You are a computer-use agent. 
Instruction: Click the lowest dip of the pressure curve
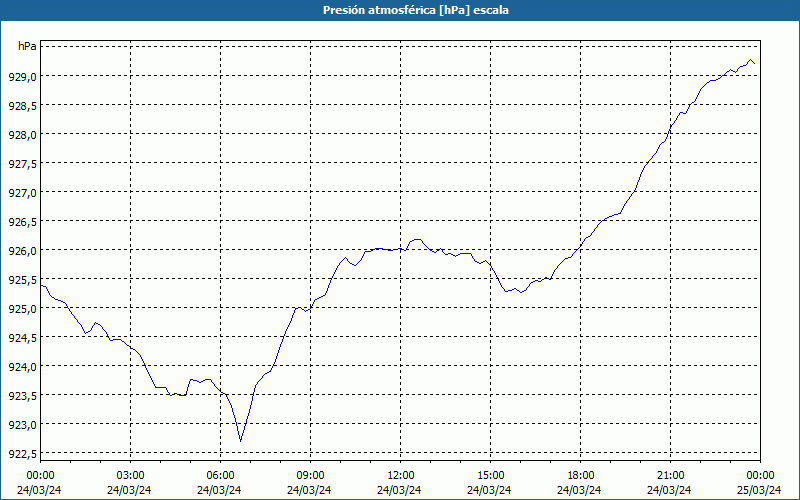240,441
